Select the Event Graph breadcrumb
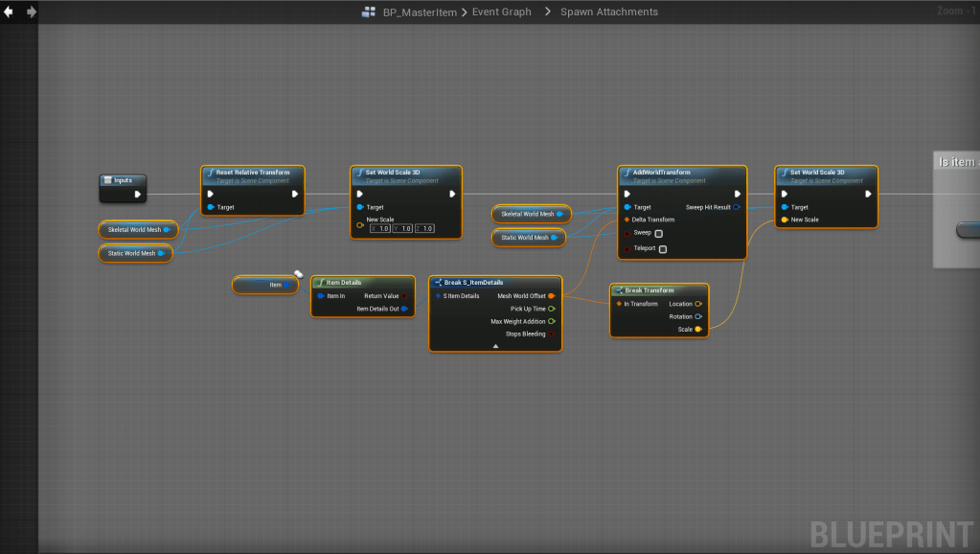Image resolution: width=980 pixels, height=554 pixels. coord(503,12)
